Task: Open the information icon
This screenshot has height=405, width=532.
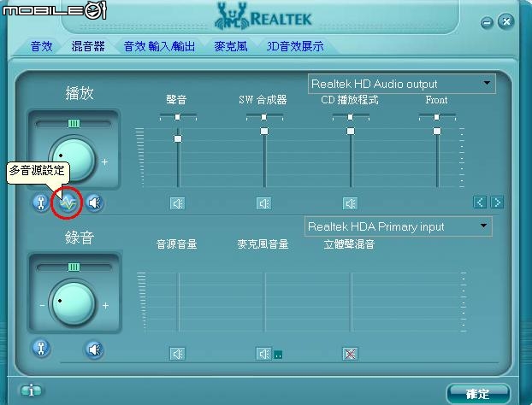Action: (31, 390)
